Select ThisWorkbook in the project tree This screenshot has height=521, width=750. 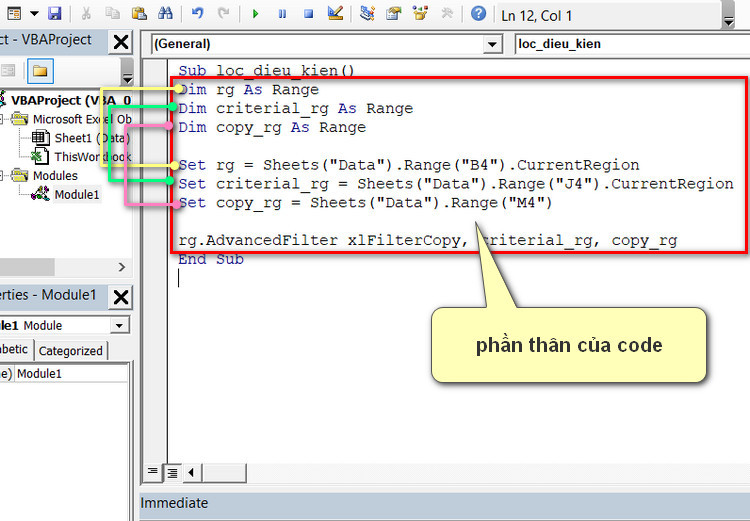(92, 157)
